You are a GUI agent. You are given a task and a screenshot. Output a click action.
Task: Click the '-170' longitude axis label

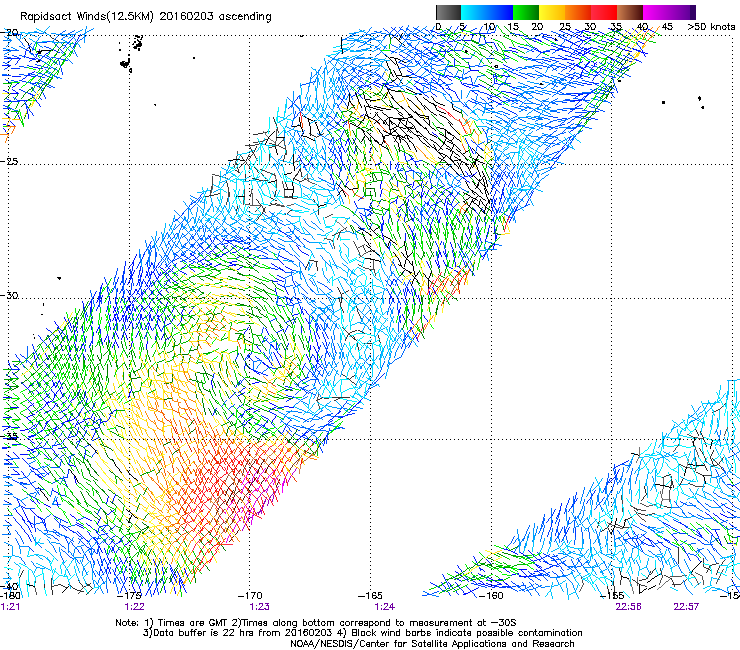[x=250, y=596]
